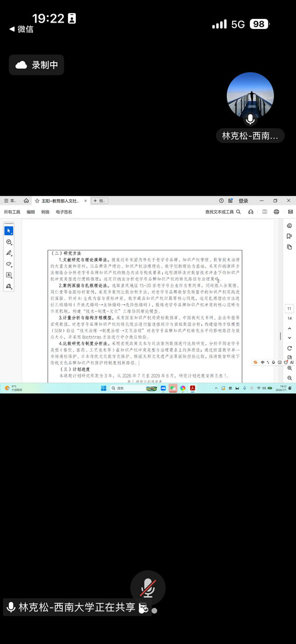The height and width of the screenshot is (644, 296).
Task: Open the Acrobat help question icon
Action: point(221,201)
